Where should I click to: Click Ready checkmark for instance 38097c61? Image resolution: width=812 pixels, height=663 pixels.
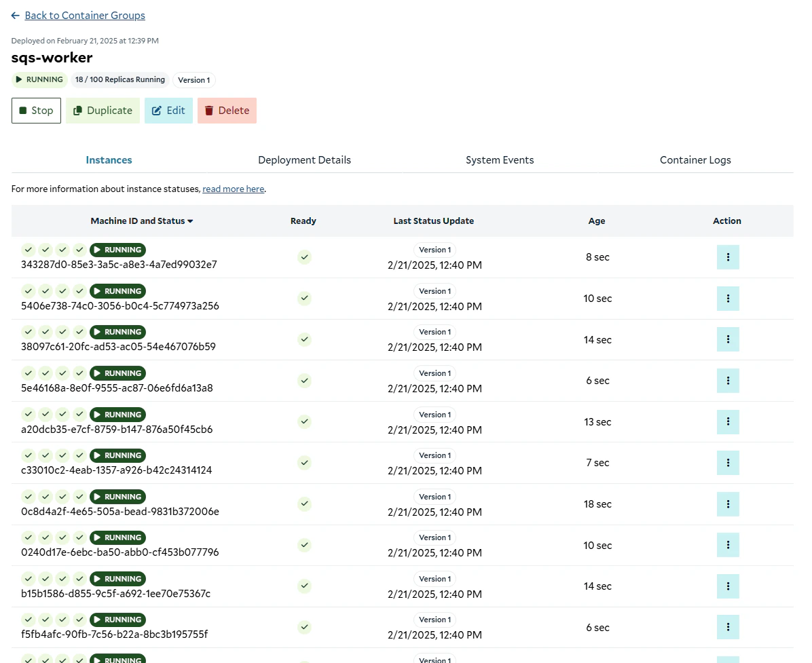(x=304, y=339)
